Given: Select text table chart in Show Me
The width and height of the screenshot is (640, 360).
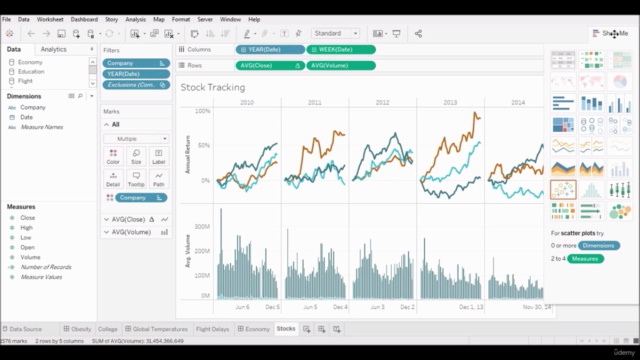Looking at the screenshot, I should point(563,60).
